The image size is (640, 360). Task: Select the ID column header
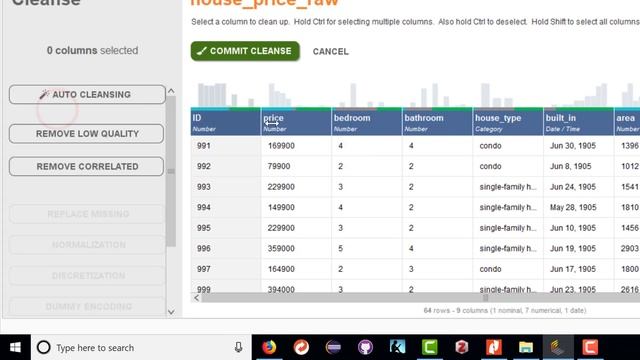click(226, 122)
